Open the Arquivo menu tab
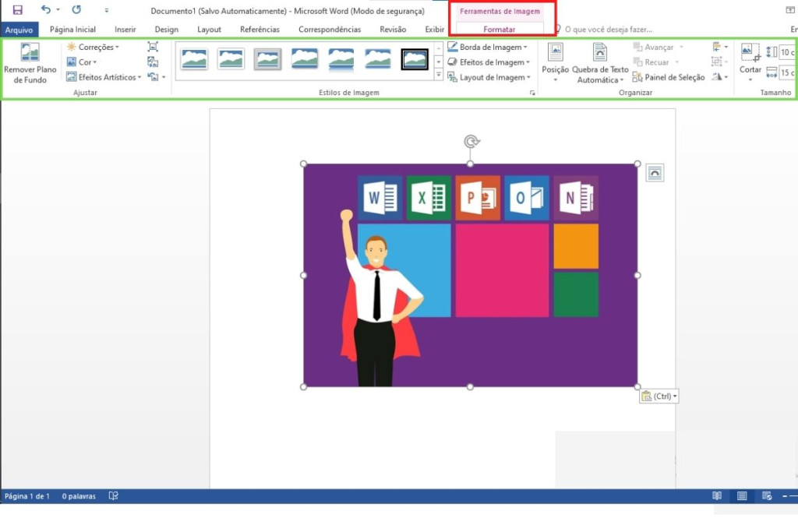 point(19,30)
